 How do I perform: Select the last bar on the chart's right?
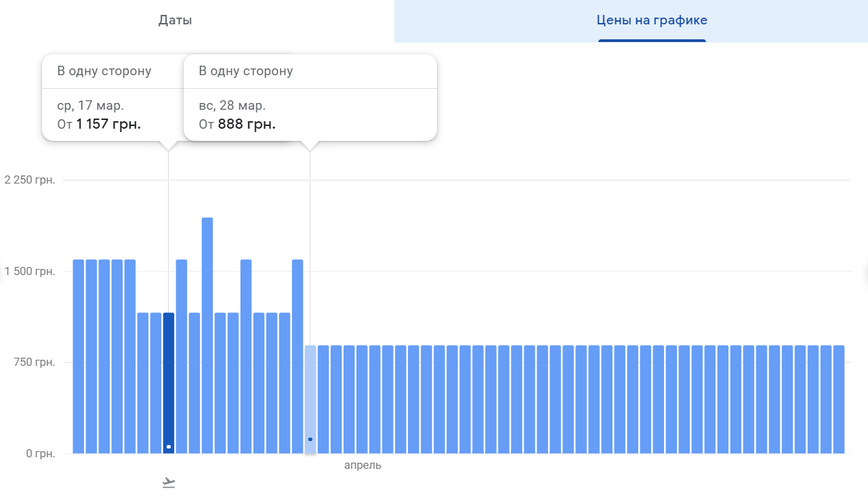click(839, 399)
